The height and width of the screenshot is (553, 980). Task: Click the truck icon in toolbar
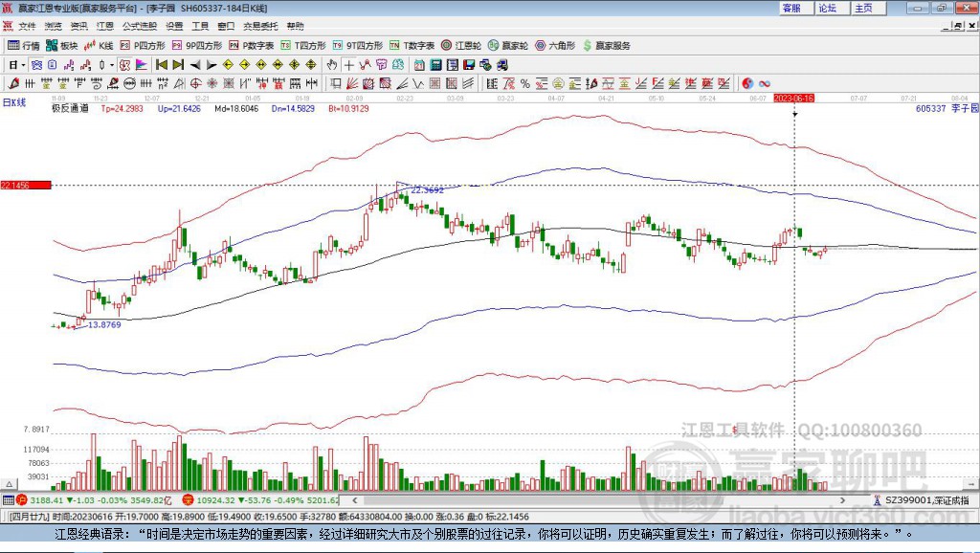click(501, 65)
